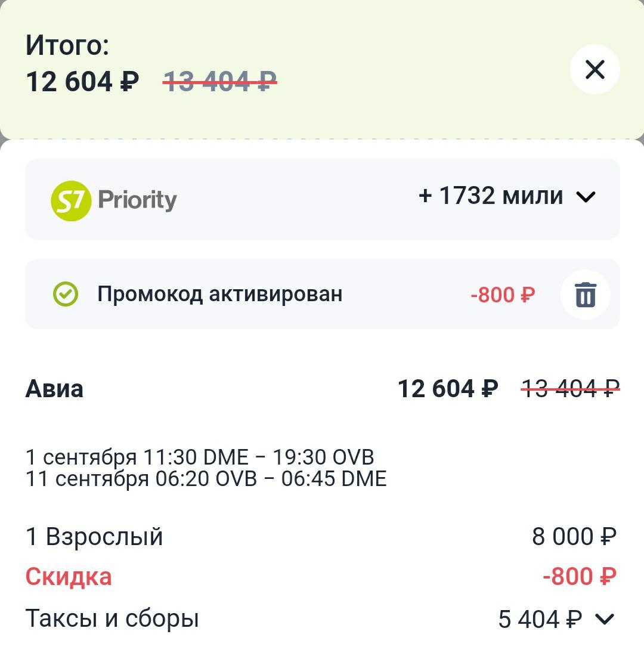
Task: Click the 5 404 ₽ taxes amount
Action: pos(540,619)
